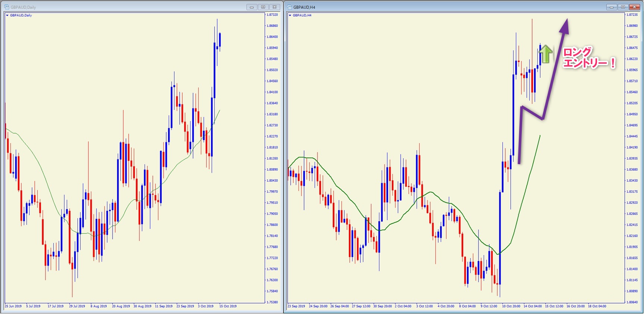Viewport: 644px width, 314px height.
Task: Click the 27 Sep 12:00 time label
Action: [361, 306]
